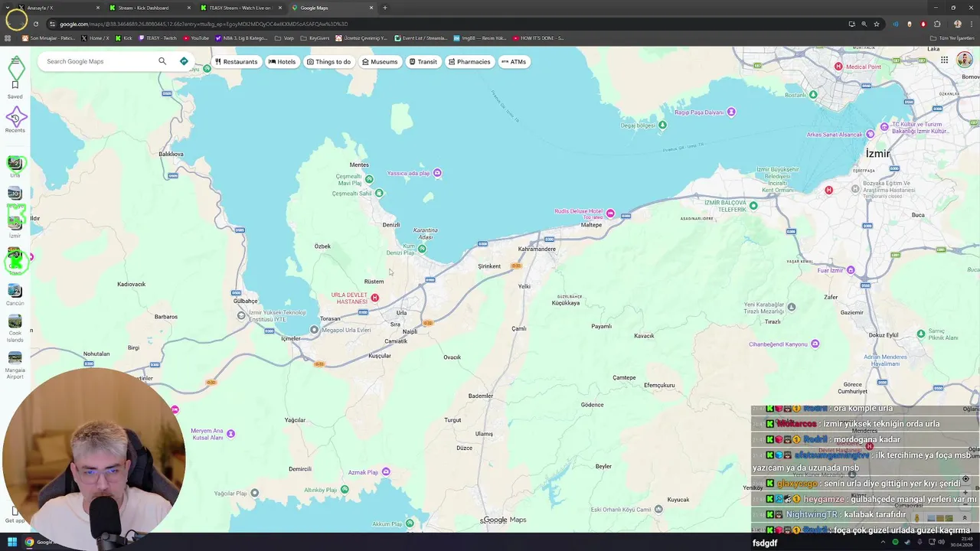980x551 pixels.
Task: Switch to the Anasayfa / X tab
Action: click(x=57, y=8)
